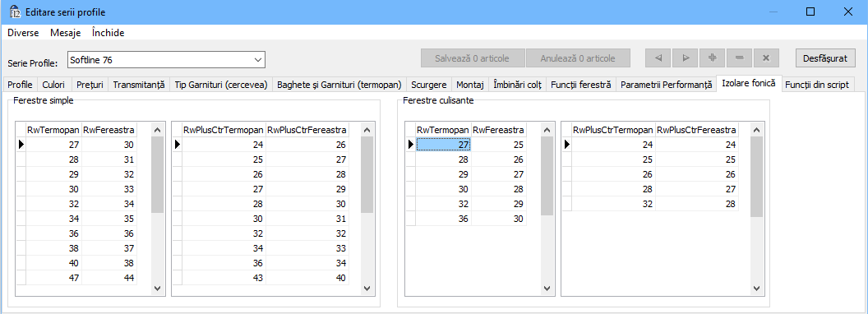Click RwFereastra cell 30 in Ferestre culisante
Image resolution: width=868 pixels, height=314 pixels.
498,218
